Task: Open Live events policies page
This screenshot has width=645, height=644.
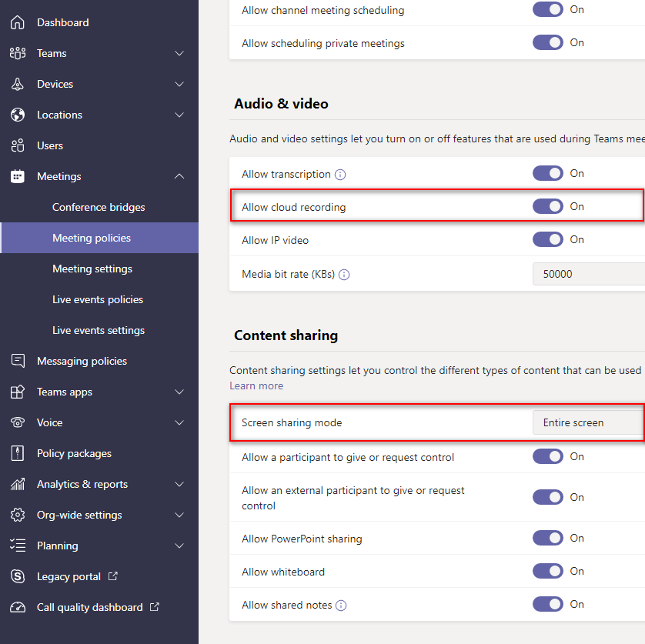Action: (x=98, y=300)
